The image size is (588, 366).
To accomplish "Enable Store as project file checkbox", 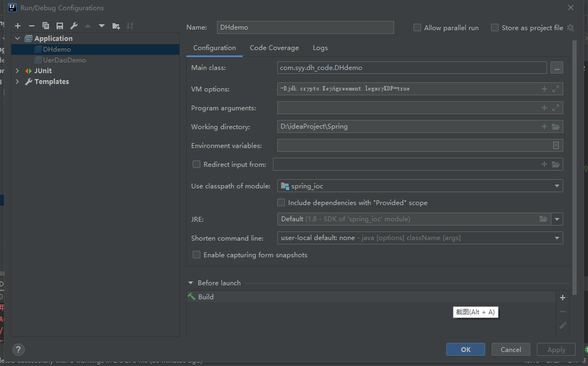I will tap(495, 28).
